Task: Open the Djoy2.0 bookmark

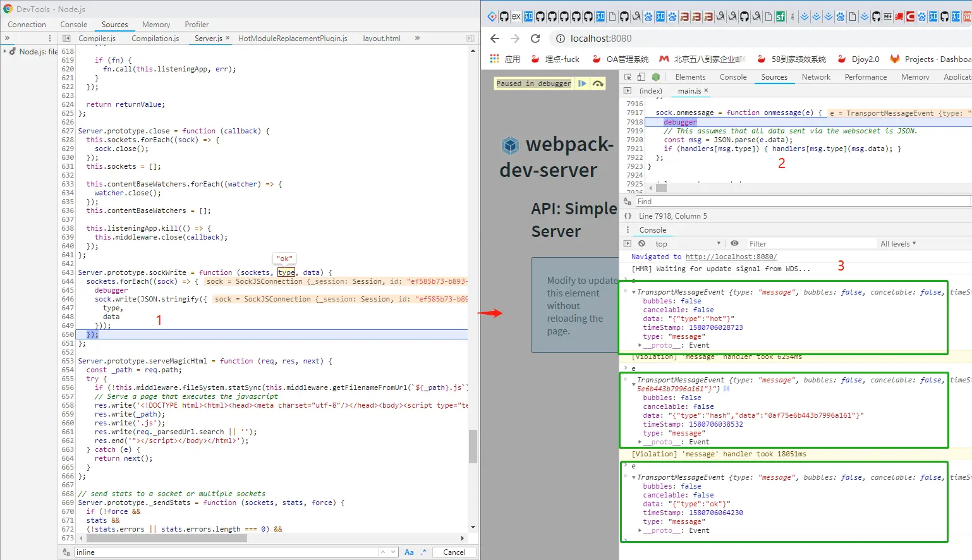Action: [x=858, y=59]
